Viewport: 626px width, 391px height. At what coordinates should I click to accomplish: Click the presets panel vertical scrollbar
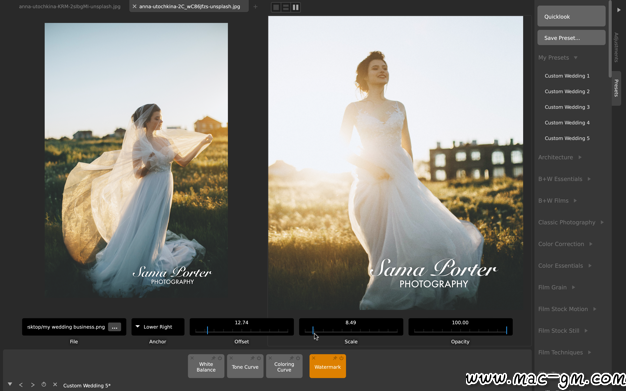pos(610,39)
